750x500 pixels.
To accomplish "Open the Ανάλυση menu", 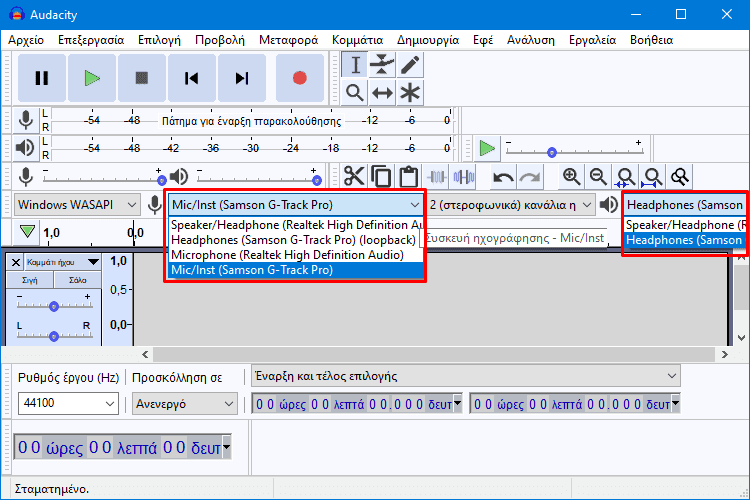I will tap(531, 40).
